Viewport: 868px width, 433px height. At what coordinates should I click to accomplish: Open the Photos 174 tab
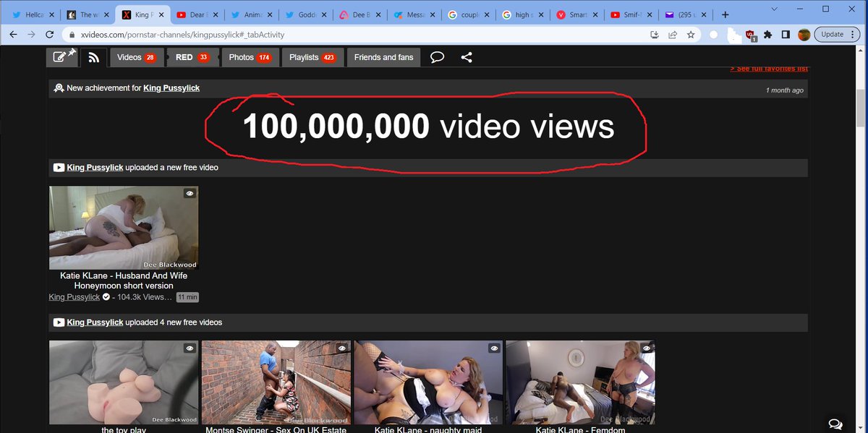(250, 57)
